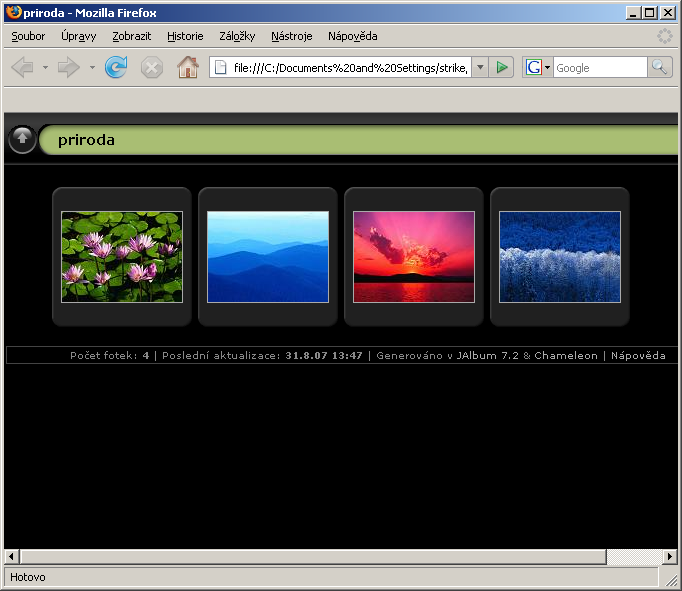682x591 pixels.
Task: Click the green Go arrow button
Action: pos(501,67)
